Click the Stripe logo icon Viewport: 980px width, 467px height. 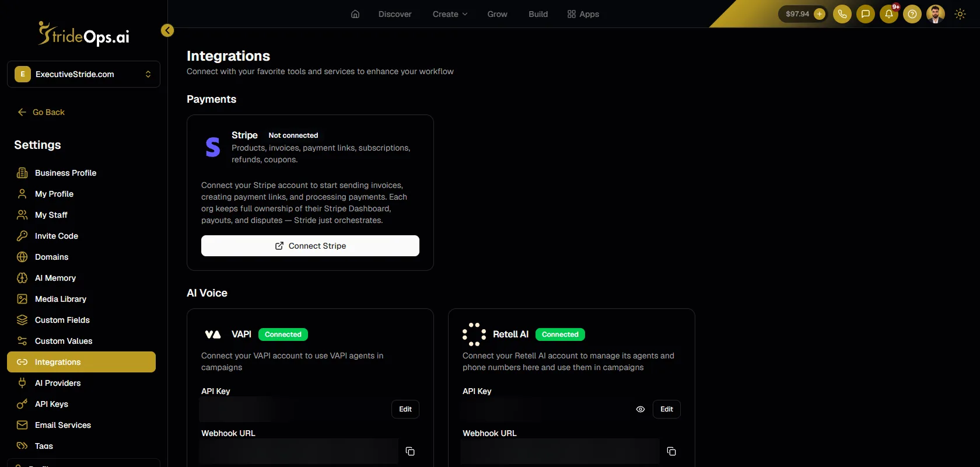point(213,147)
